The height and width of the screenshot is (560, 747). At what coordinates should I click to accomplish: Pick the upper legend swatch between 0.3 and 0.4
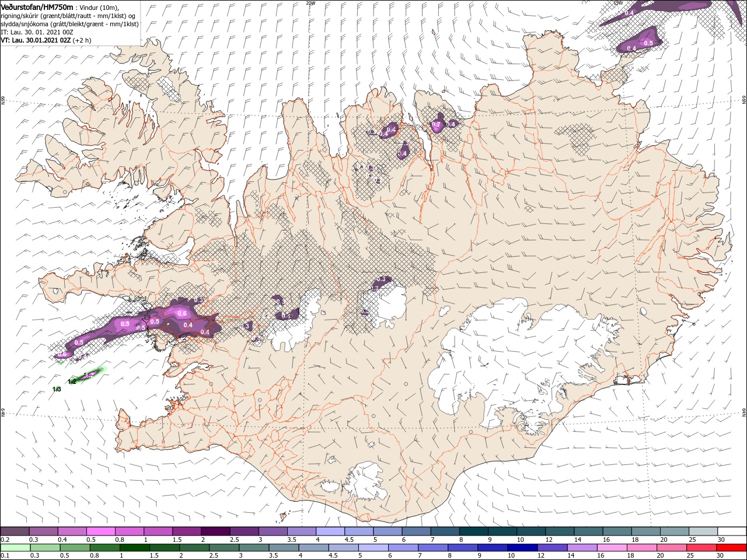pyautogui.click(x=43, y=531)
